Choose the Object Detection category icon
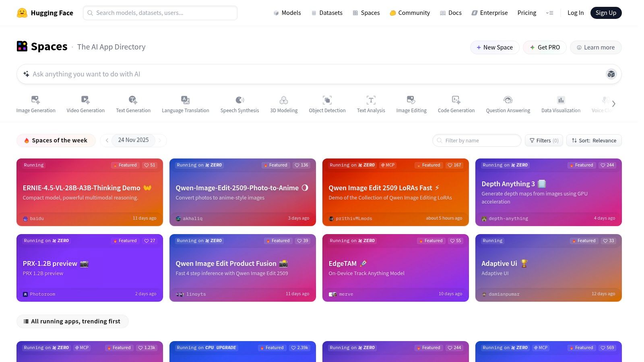This screenshot has width=644, height=362. (327, 100)
